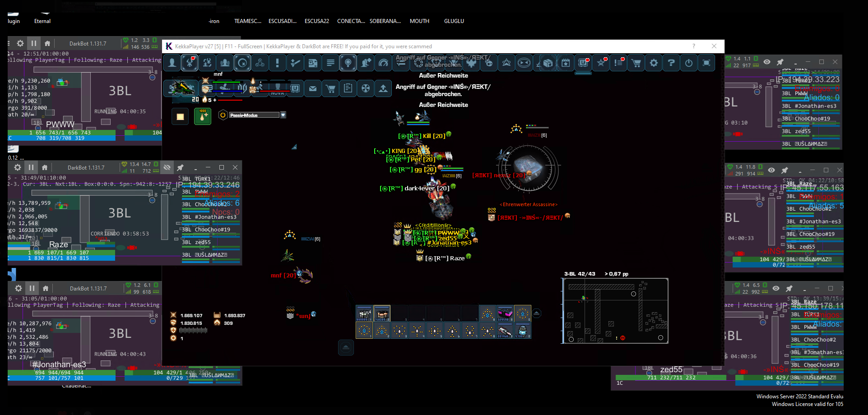Open the clipboard icon in second toolbar row
The height and width of the screenshot is (415, 868).
coord(348,88)
